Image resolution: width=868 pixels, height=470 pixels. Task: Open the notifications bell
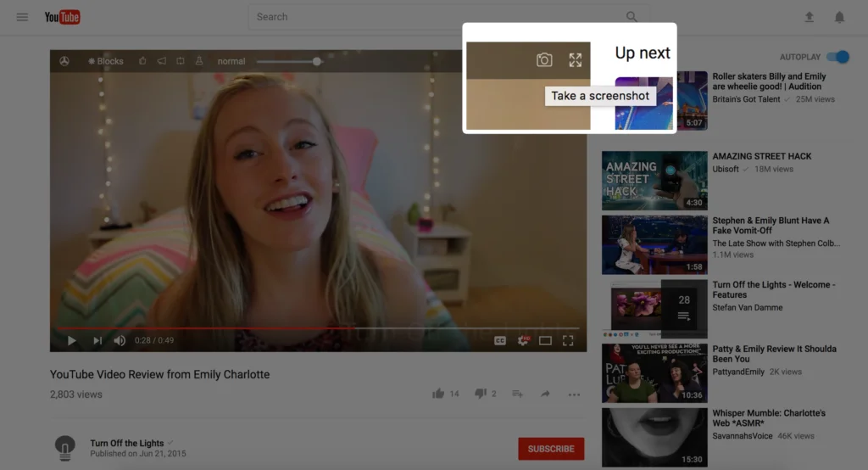[x=839, y=17]
